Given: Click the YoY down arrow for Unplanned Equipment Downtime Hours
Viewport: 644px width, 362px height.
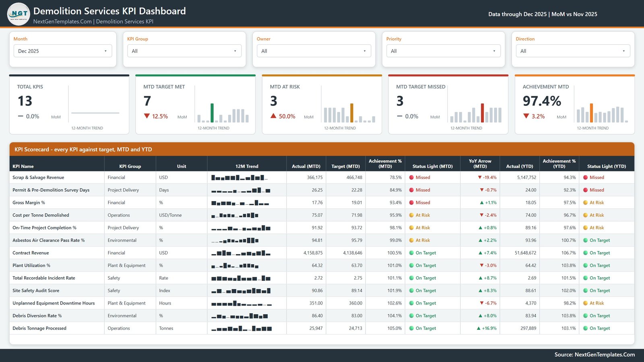Looking at the screenshot, I should 482,303.
